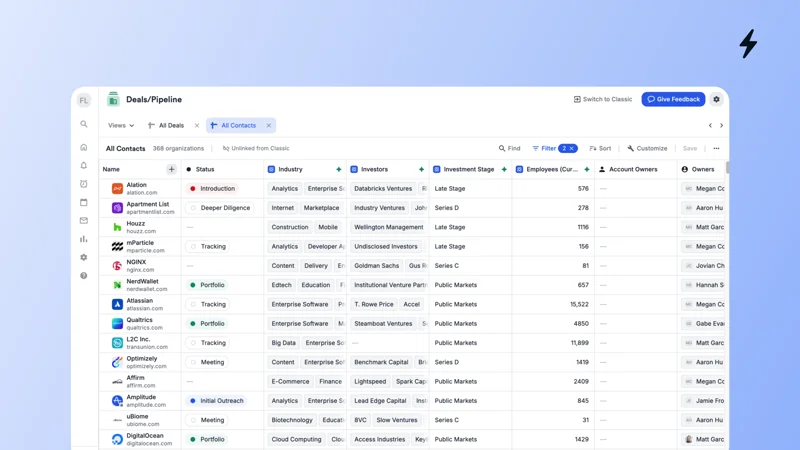The height and width of the screenshot is (450, 800).
Task: Open the Find search tool
Action: point(509,148)
